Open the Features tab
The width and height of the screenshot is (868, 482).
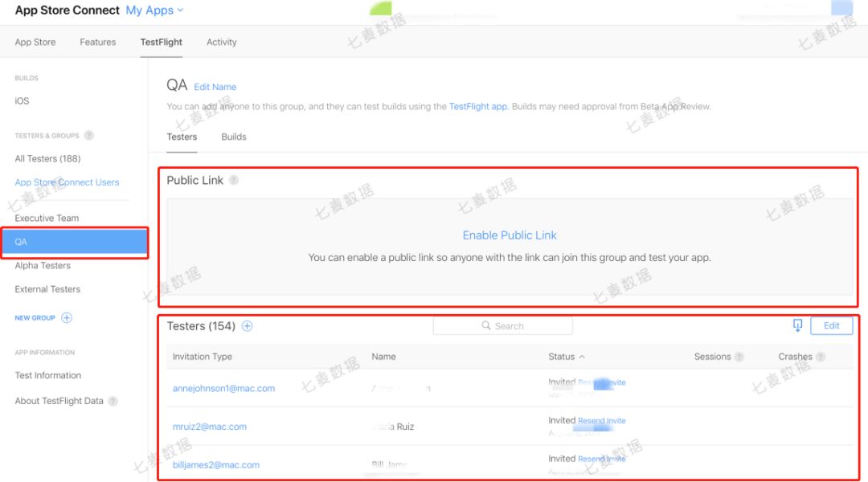98,42
